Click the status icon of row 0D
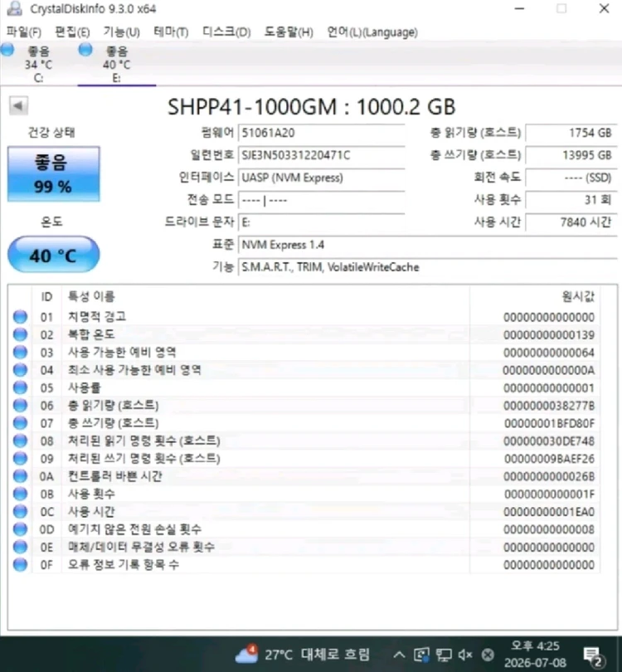This screenshot has height=672, width=622. point(20,529)
